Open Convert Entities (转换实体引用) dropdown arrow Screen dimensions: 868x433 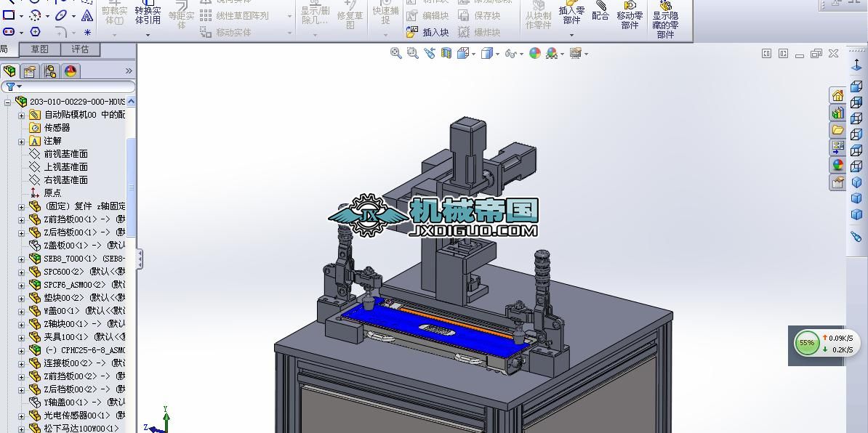point(148,35)
